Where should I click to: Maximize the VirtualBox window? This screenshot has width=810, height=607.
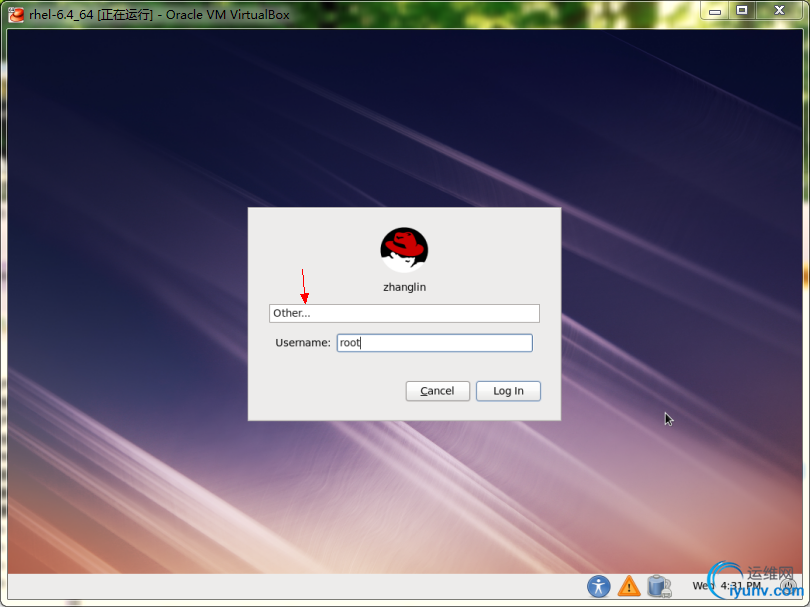click(742, 11)
